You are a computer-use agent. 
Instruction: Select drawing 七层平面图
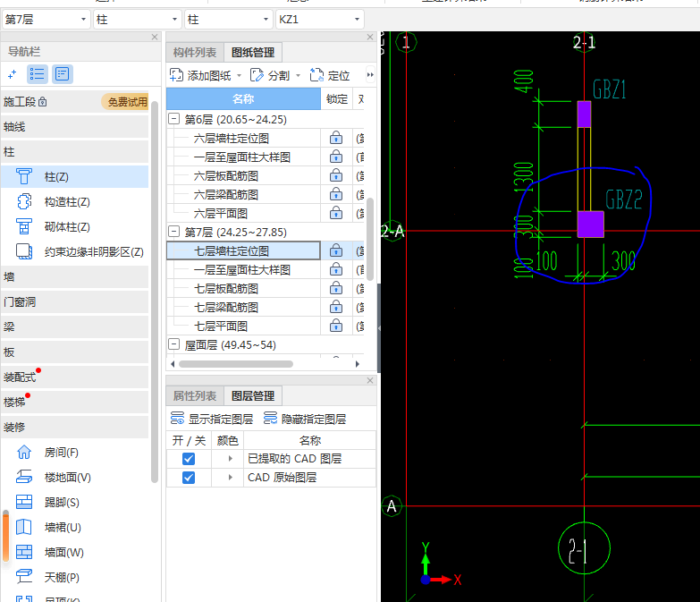coord(221,326)
